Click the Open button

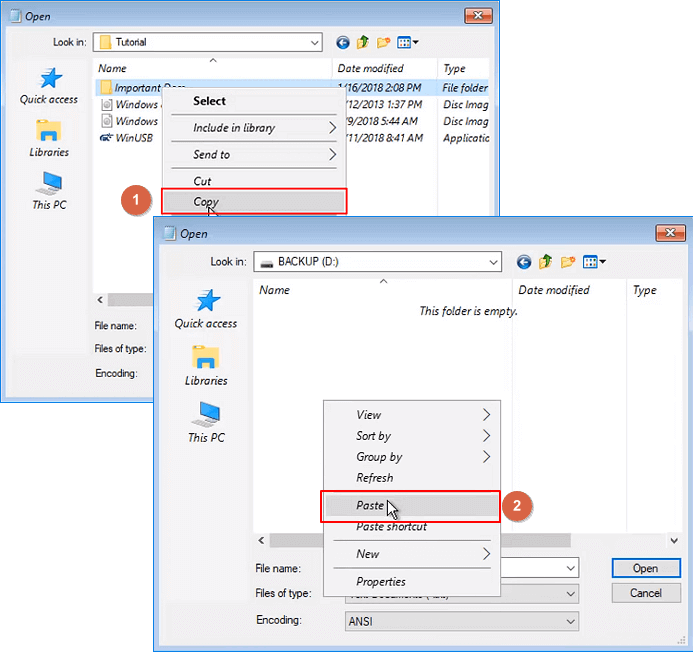coord(645,568)
